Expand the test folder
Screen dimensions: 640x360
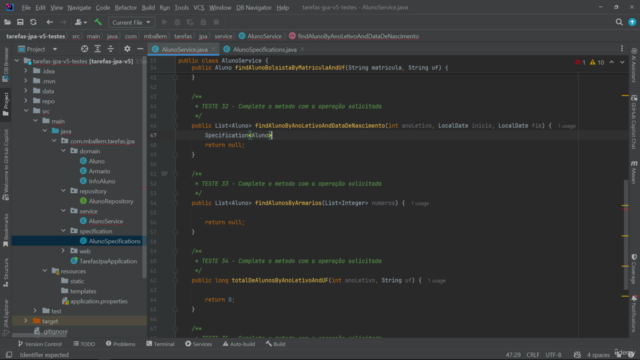(x=35, y=311)
